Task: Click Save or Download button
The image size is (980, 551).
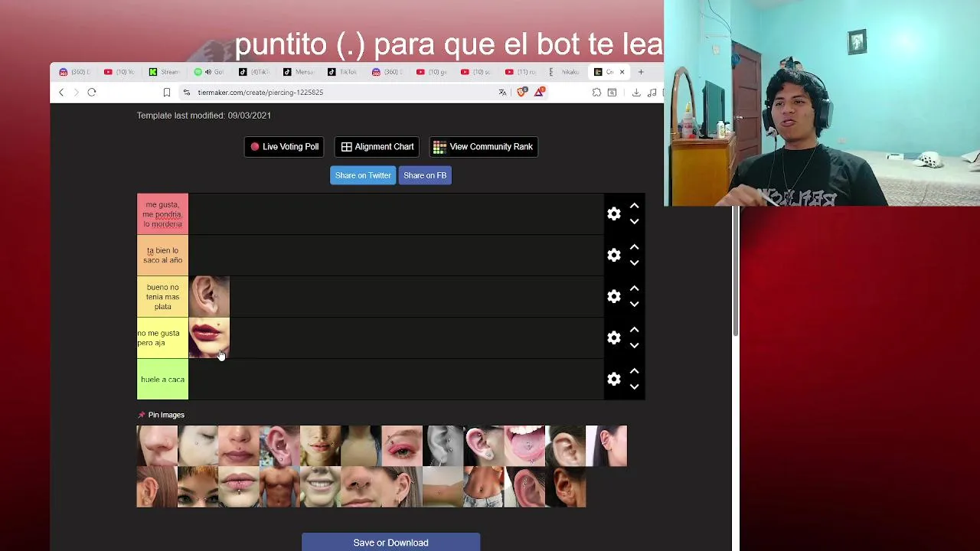Action: click(390, 543)
